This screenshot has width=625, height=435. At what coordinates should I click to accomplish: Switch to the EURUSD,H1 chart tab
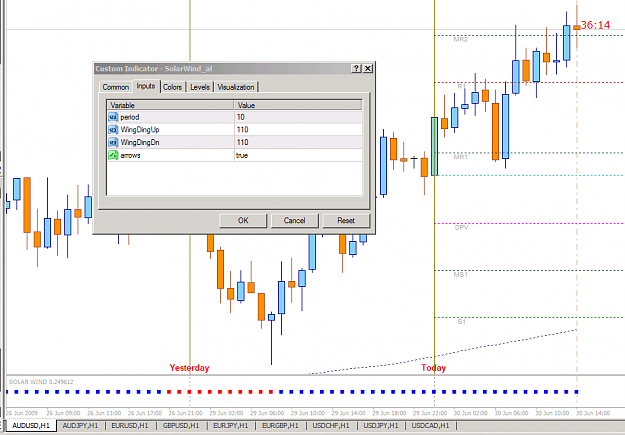click(x=130, y=426)
